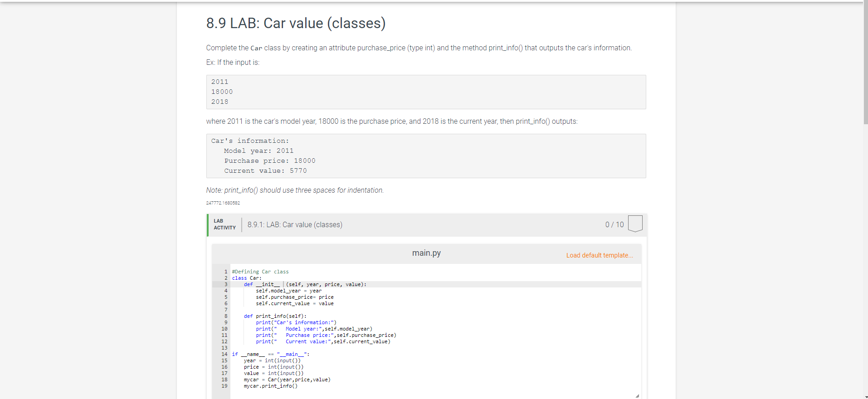Image resolution: width=868 pixels, height=399 pixels.
Task: Click the print line with self.current_value
Action: pos(323,341)
